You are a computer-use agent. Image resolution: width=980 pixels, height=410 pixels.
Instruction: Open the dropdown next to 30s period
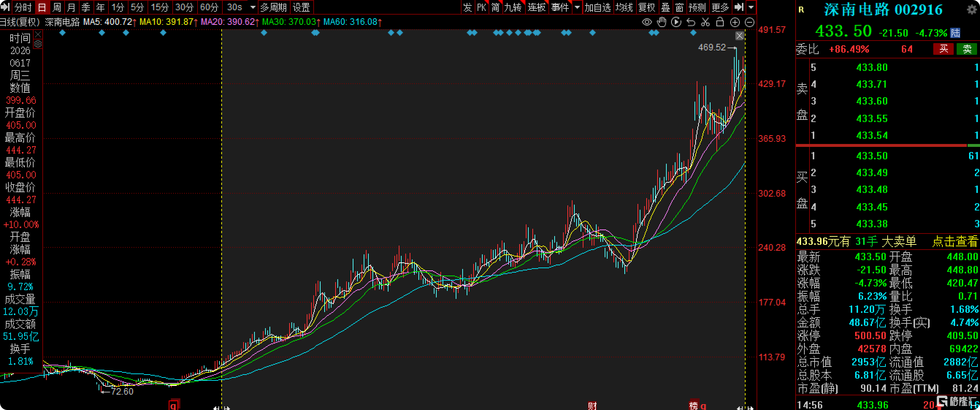coord(253,7)
